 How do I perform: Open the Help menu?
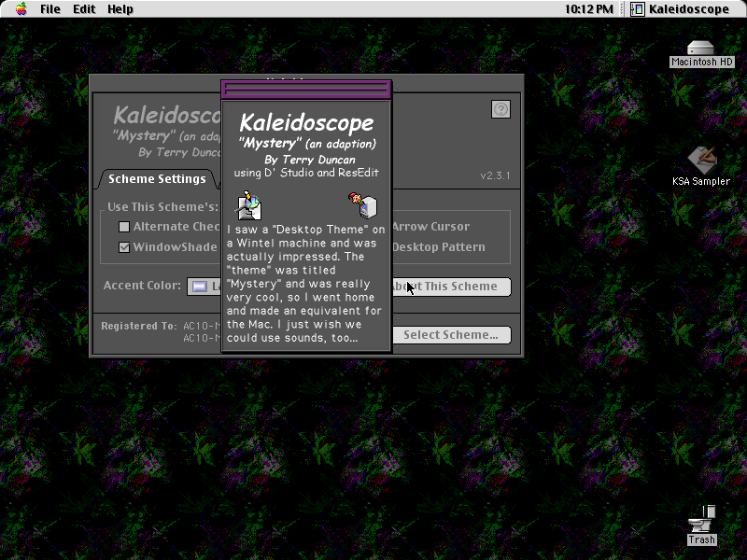120,9
